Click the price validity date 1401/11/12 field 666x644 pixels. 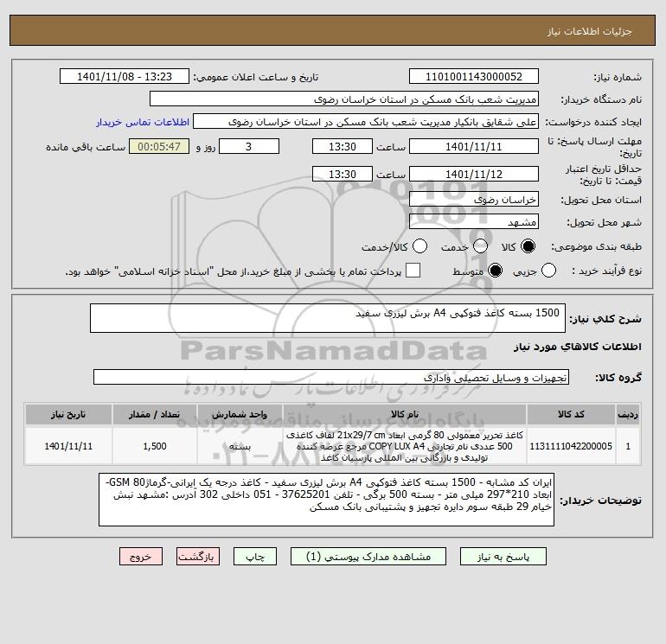point(474,174)
